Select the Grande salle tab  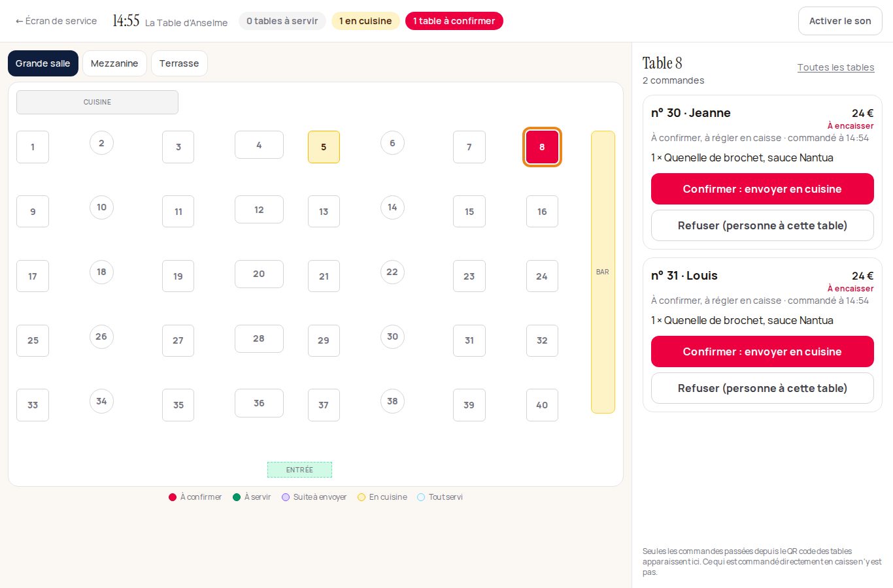(43, 63)
